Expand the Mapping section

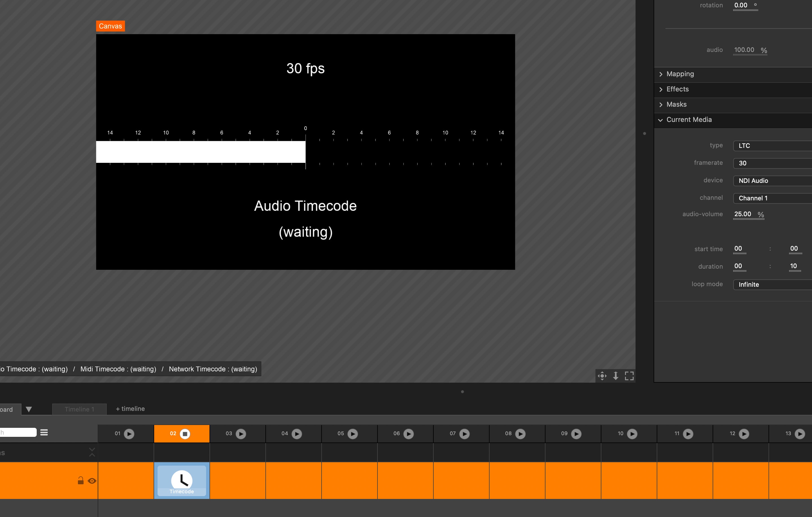click(x=680, y=74)
